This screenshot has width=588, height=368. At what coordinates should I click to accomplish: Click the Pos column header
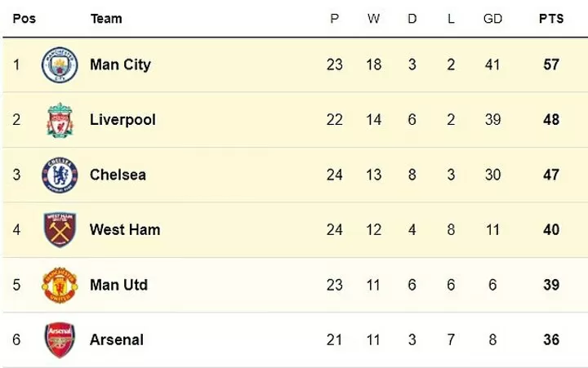click(x=24, y=19)
